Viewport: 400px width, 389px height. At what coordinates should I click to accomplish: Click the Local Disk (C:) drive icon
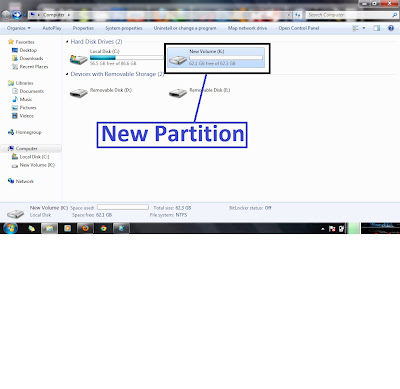[79, 59]
